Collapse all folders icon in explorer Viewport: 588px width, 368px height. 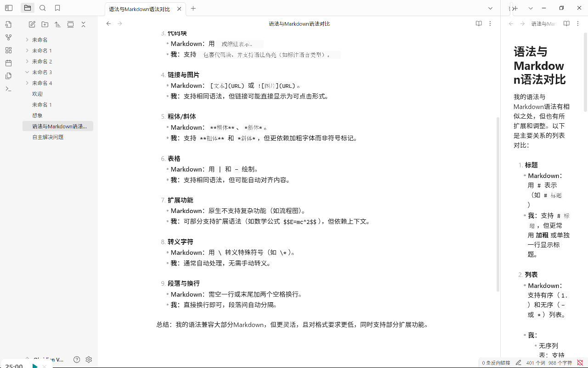[x=83, y=25]
